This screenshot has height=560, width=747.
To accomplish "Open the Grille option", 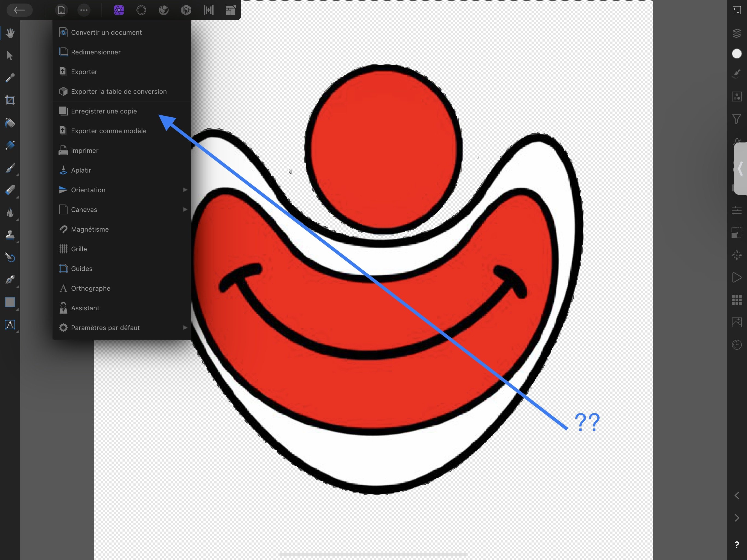I will (122, 249).
